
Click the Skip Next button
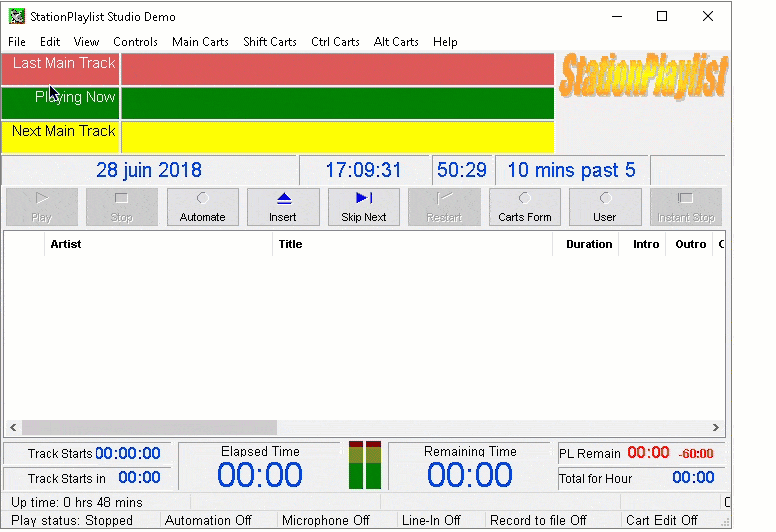[x=364, y=207]
